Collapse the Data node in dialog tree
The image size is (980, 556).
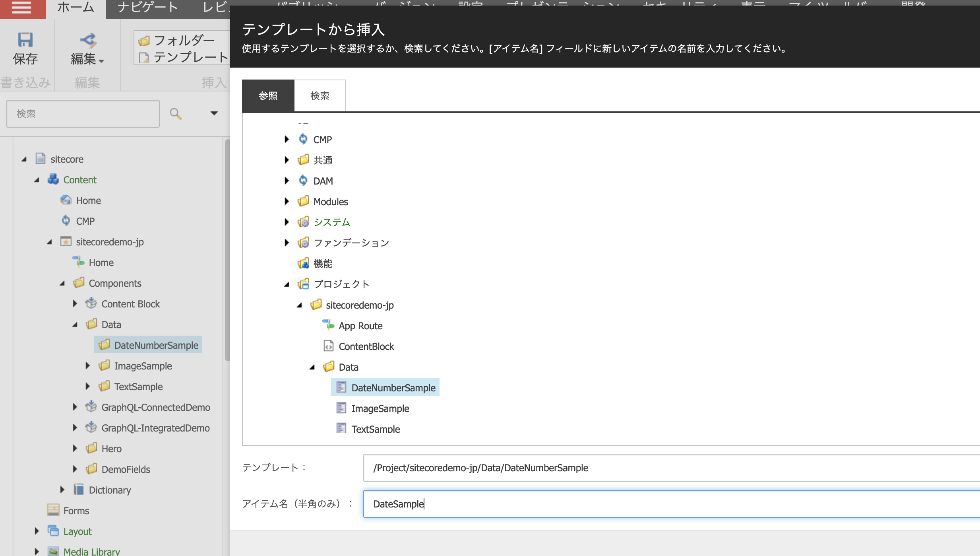312,367
